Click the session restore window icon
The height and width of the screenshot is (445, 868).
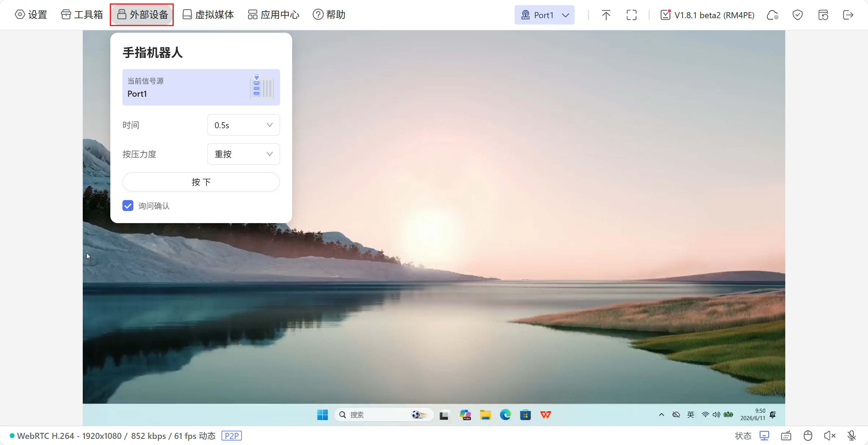point(823,15)
